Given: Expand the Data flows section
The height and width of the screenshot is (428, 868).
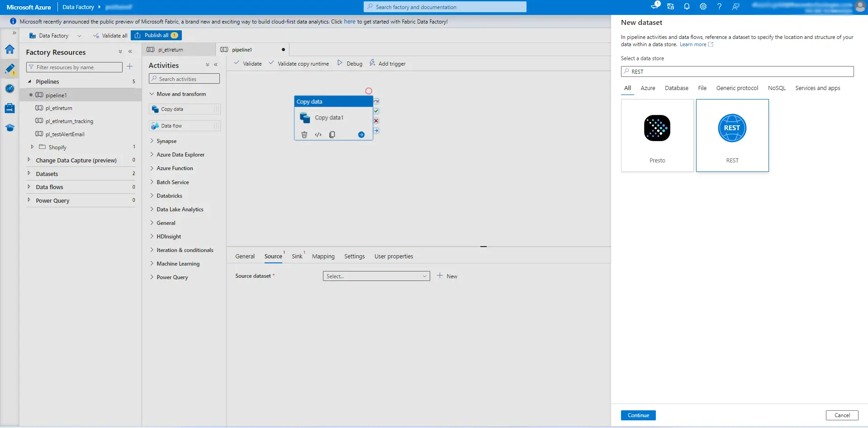Looking at the screenshot, I should 29,186.
